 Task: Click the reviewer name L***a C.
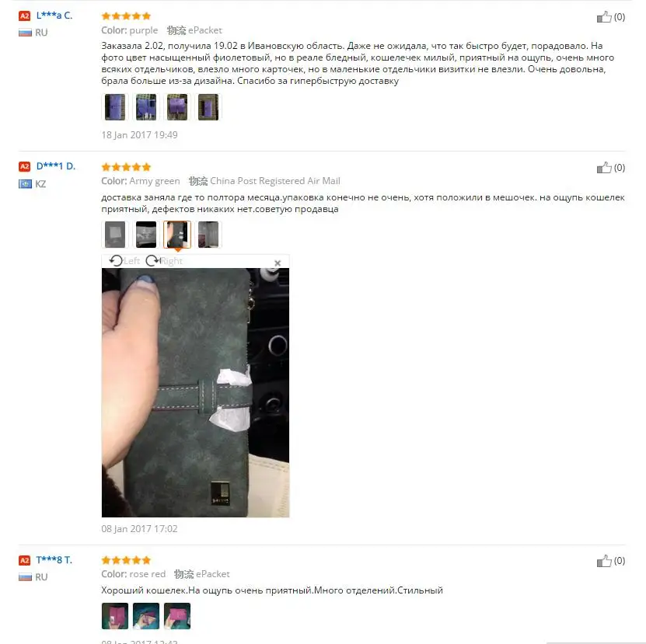[54, 16]
